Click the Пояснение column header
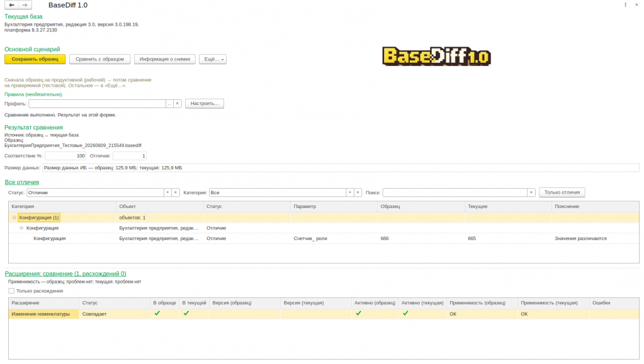 (x=595, y=206)
